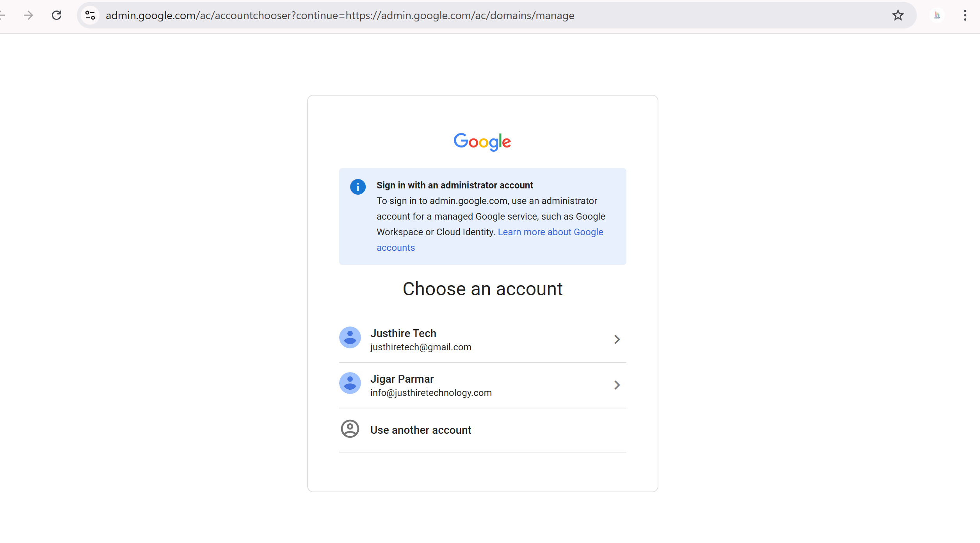Click the Google logo

coord(482,142)
